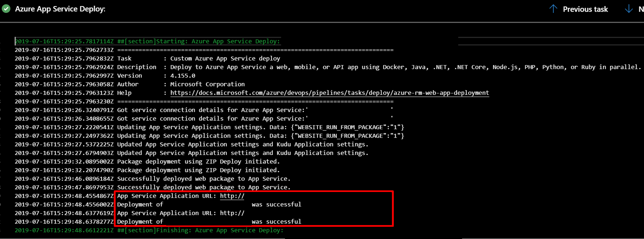
Task: Select timestamp 15:29:26.3408655Z connection details line
Action: click(x=204, y=119)
